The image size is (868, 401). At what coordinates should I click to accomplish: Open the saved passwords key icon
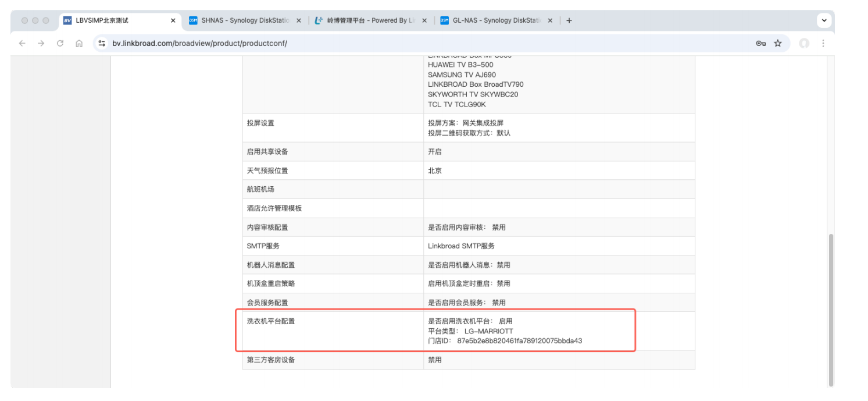tap(760, 43)
